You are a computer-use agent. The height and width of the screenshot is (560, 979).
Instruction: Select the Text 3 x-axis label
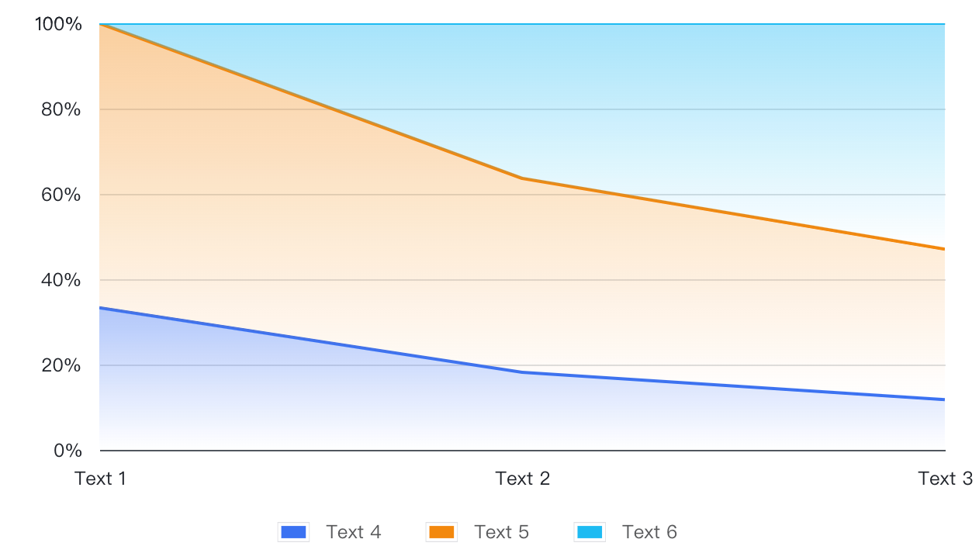945,479
